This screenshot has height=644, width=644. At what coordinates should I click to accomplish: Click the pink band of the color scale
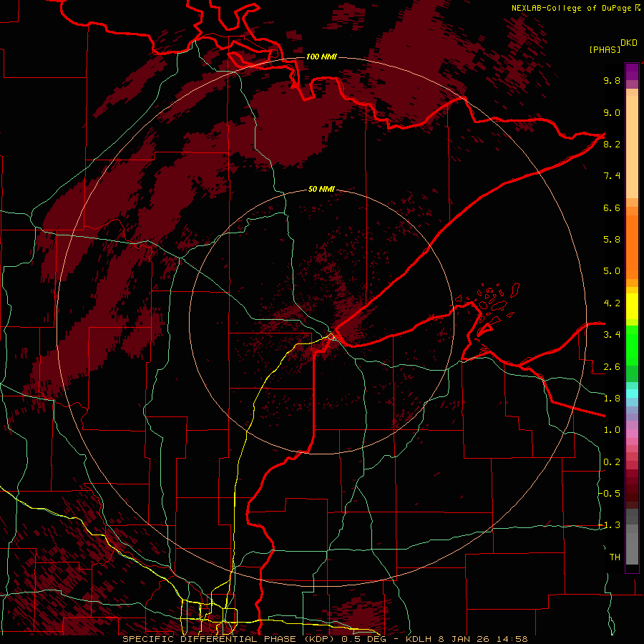point(632,434)
